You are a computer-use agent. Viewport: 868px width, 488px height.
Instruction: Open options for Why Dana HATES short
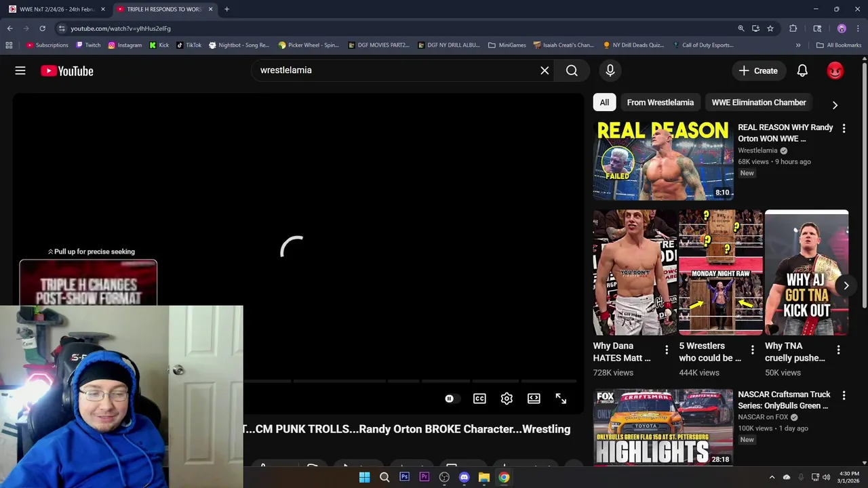pos(667,350)
